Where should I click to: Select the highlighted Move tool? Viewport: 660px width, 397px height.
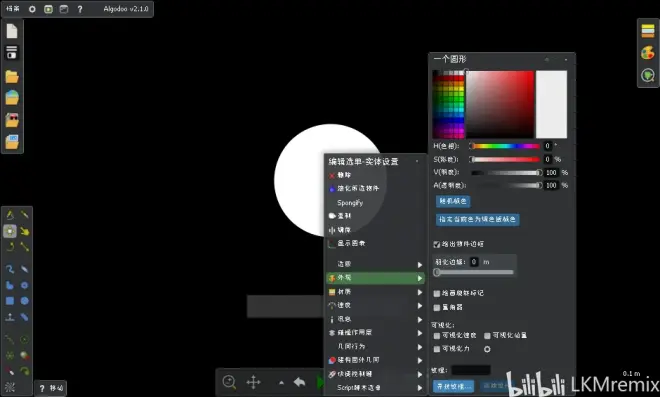(x=10, y=231)
